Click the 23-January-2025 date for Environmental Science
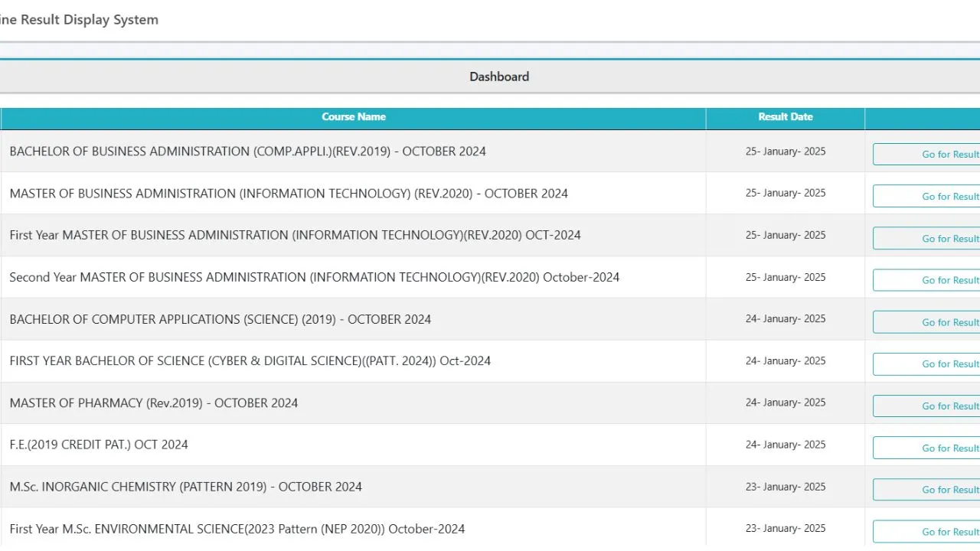This screenshot has height=551, width=980. tap(786, 528)
